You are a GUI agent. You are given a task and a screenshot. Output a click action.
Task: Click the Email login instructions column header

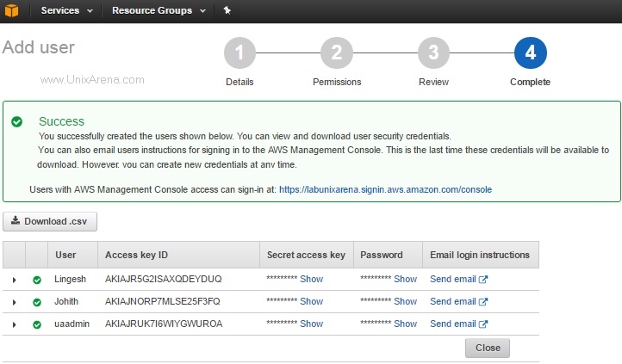[480, 255]
